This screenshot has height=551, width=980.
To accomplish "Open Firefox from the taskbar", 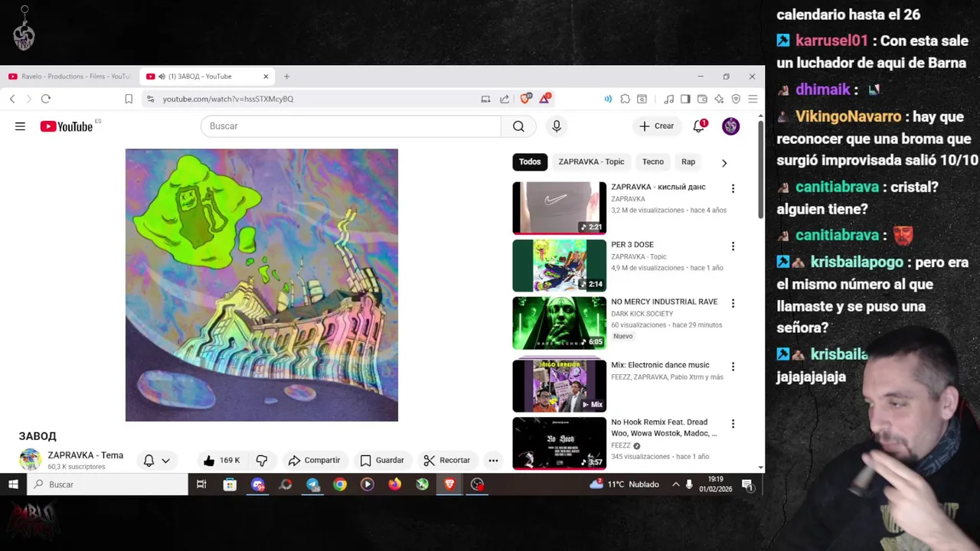I will (x=394, y=484).
